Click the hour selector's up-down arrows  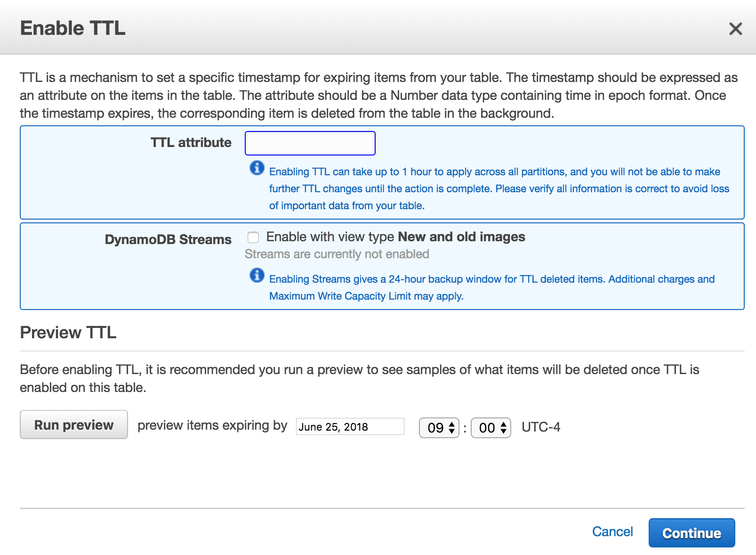[452, 428]
